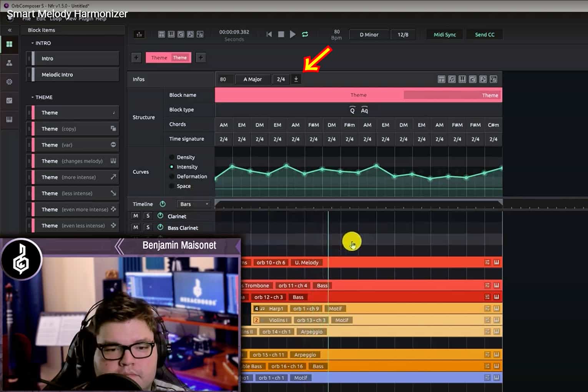Select the Melodic Intro block item
588x392 pixels.
72,74
